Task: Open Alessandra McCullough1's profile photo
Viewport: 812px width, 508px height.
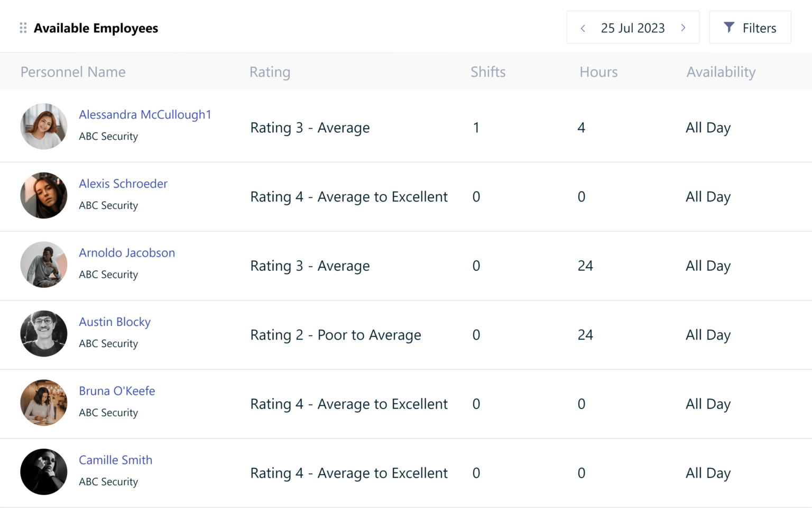Action: click(44, 126)
